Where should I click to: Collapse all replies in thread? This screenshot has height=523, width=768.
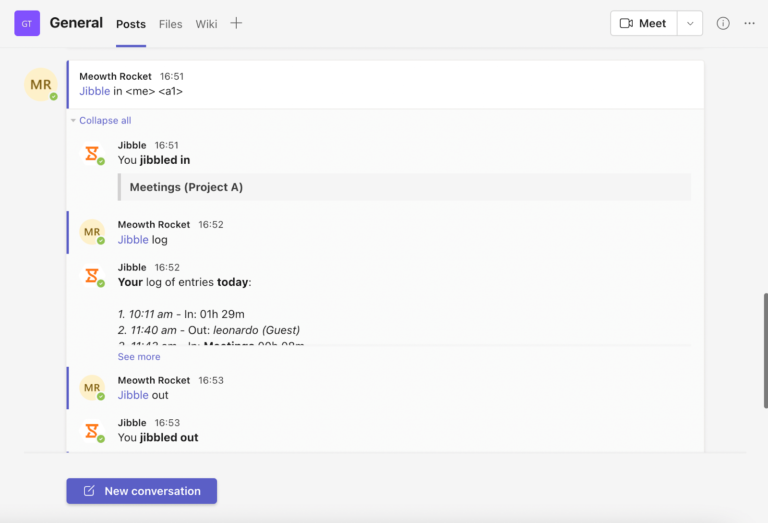pyautogui.click(x=105, y=120)
